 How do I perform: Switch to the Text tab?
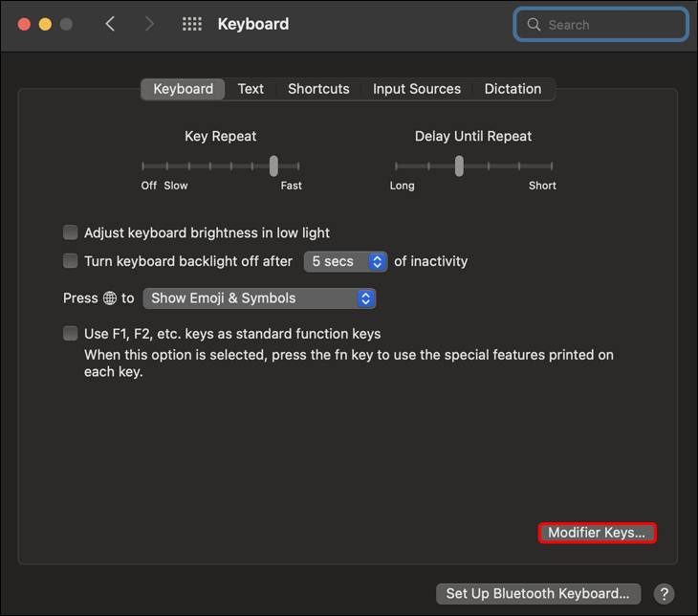tap(251, 89)
